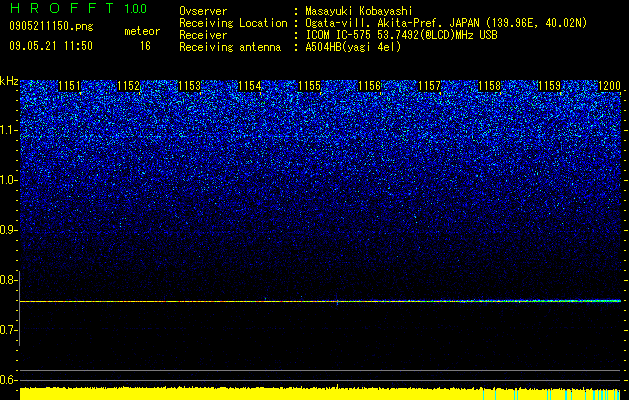
Task: Select the 1155 time marker
Action: [x=310, y=86]
